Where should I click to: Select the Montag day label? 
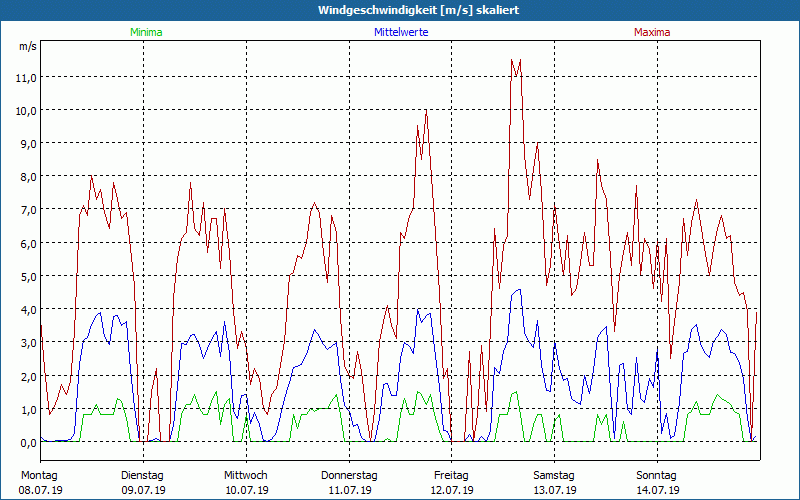40,475
